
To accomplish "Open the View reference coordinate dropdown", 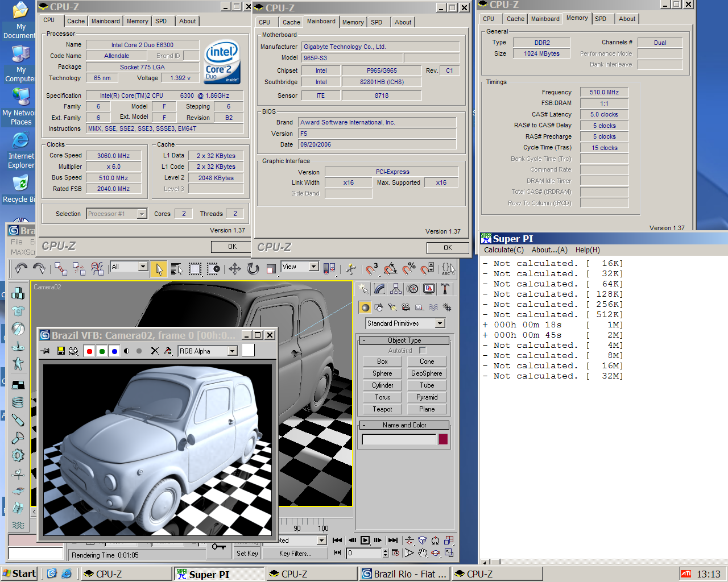I will [x=313, y=267].
